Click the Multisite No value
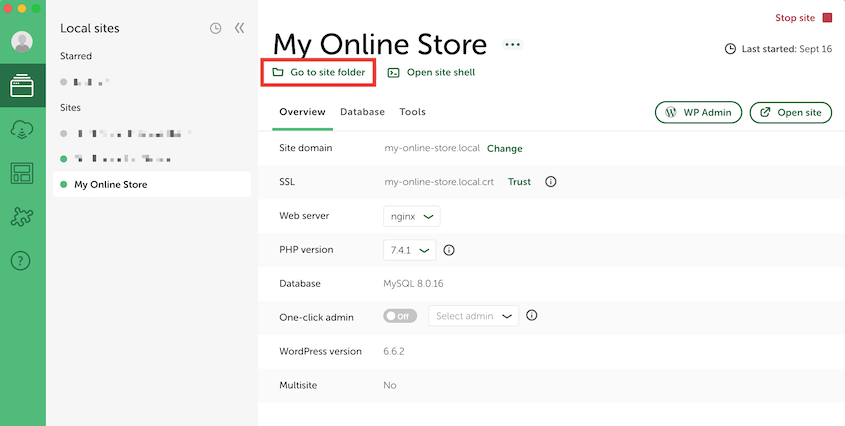 tap(390, 386)
